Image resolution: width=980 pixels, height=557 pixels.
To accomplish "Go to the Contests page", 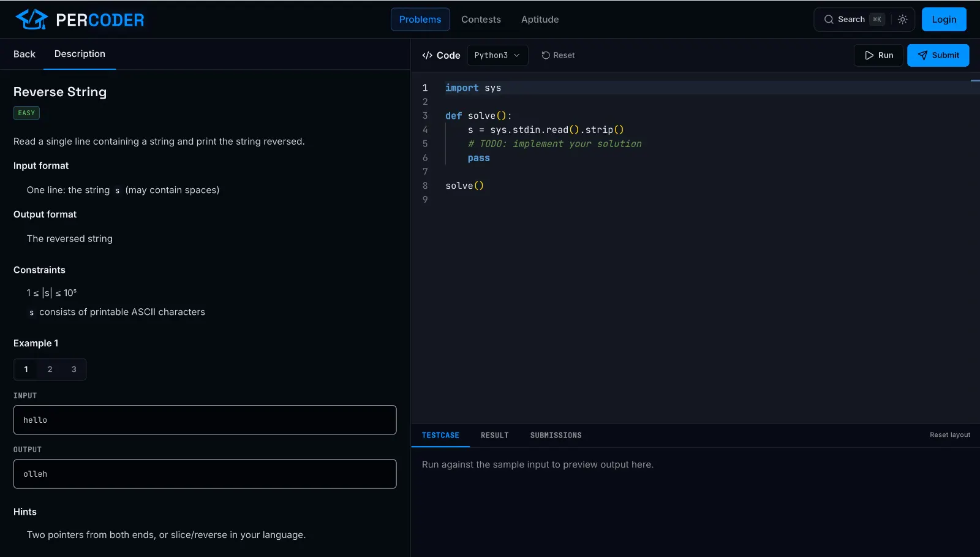I will tap(481, 20).
